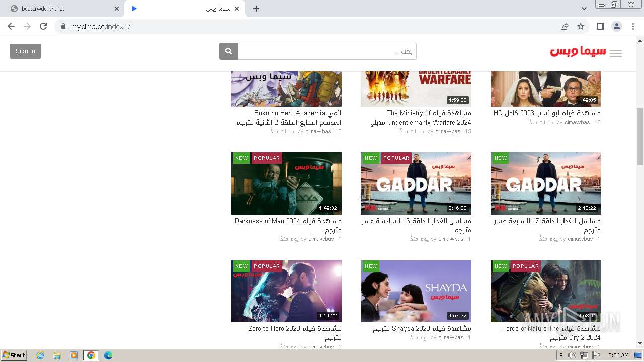This screenshot has height=362, width=644.
Task: Open Zero to Hero 2023 title link
Action: [295, 333]
